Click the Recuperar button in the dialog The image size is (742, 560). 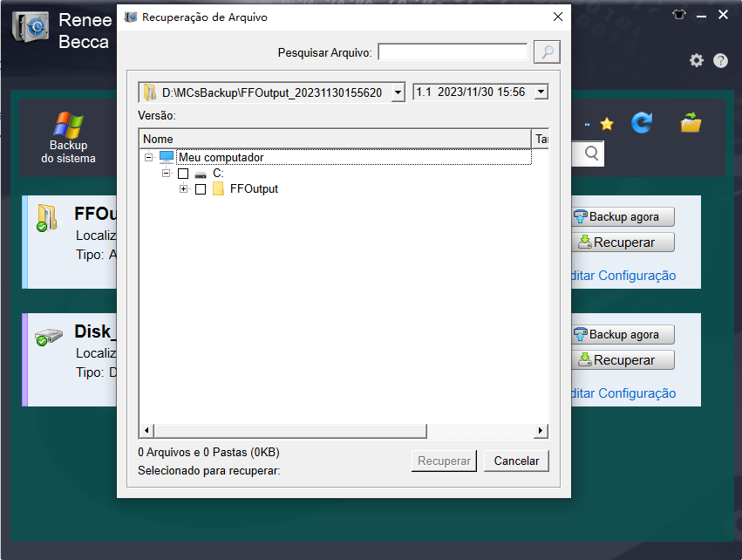click(x=444, y=461)
